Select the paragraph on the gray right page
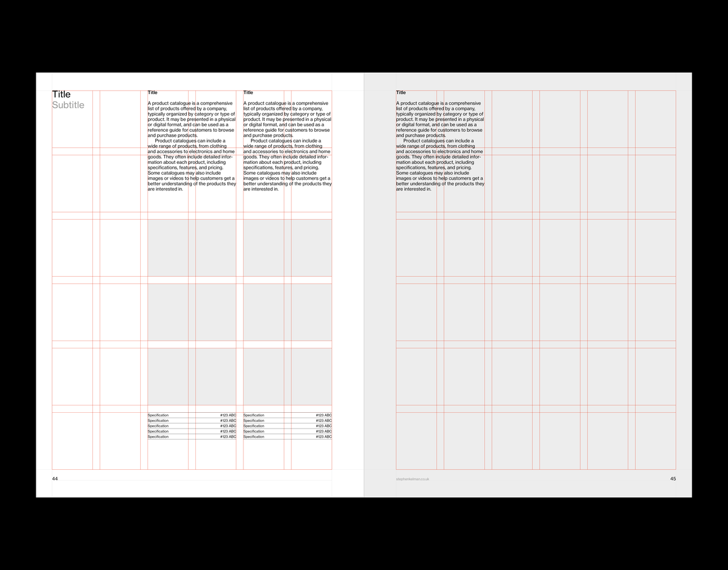The width and height of the screenshot is (728, 570). coord(440,146)
